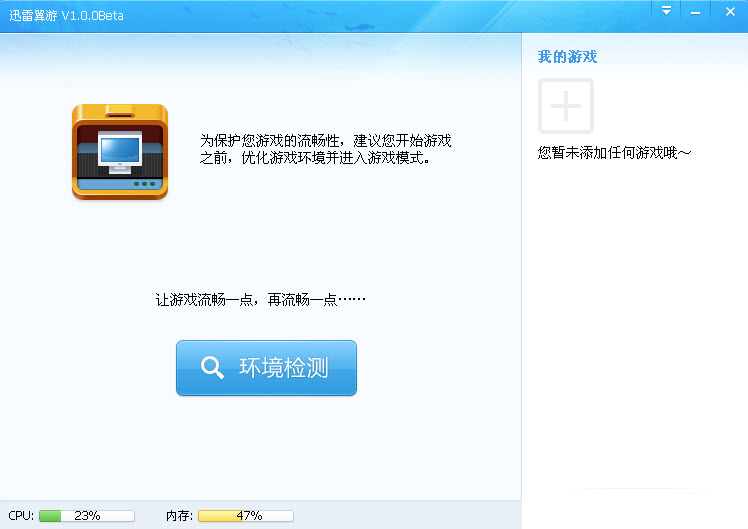Click the 内存: label in status bar
748x529 pixels.
tap(179, 516)
